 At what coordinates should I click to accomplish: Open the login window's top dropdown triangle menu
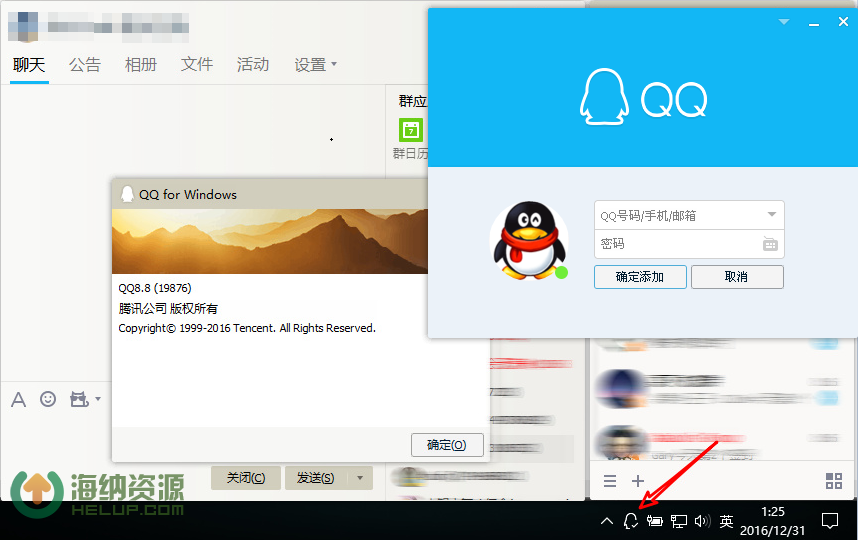784,22
